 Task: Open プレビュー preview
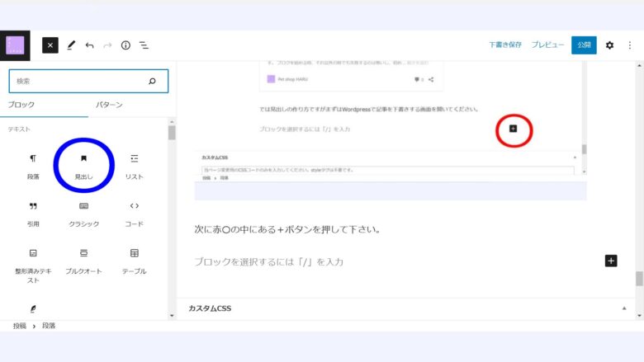[547, 45]
